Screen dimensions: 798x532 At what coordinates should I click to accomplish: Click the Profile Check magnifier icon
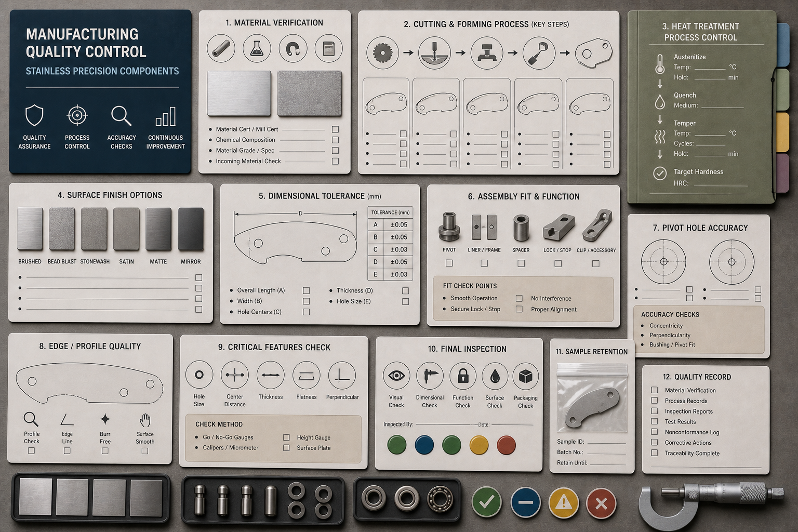(31, 419)
